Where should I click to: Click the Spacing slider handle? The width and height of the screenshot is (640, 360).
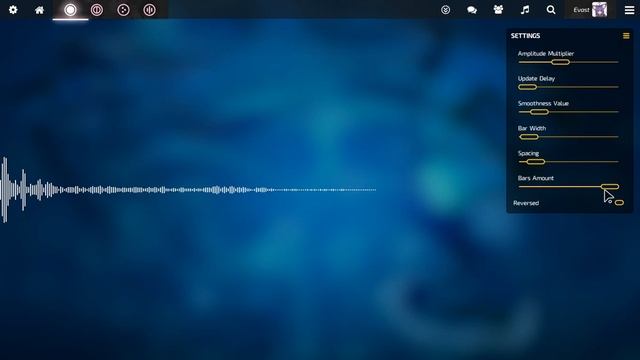tap(536, 162)
